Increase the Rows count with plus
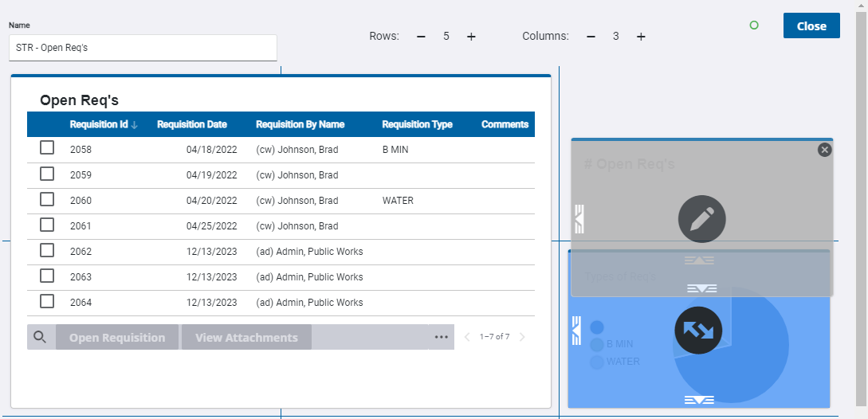This screenshot has width=868, height=419. coord(471,37)
